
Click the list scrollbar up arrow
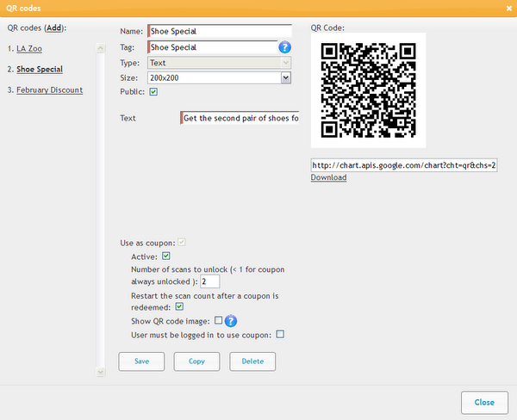[x=101, y=48]
